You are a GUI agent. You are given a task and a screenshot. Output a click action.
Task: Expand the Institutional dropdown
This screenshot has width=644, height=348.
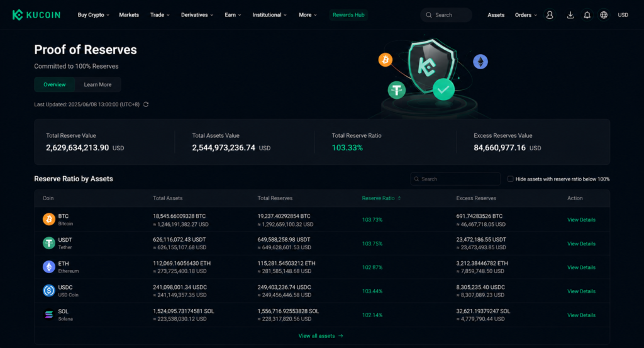pyautogui.click(x=269, y=15)
